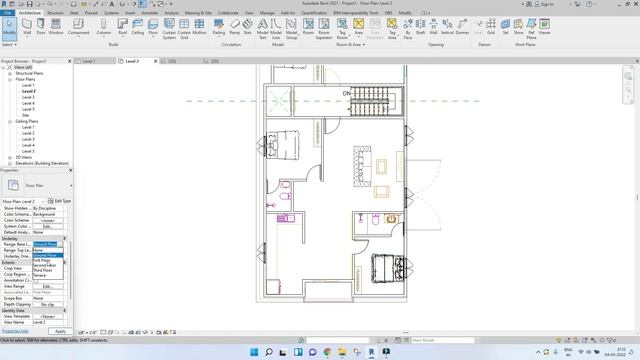640x360 pixels.
Task: Toggle the Annotation Crop checkbox
Action: (x=36, y=280)
